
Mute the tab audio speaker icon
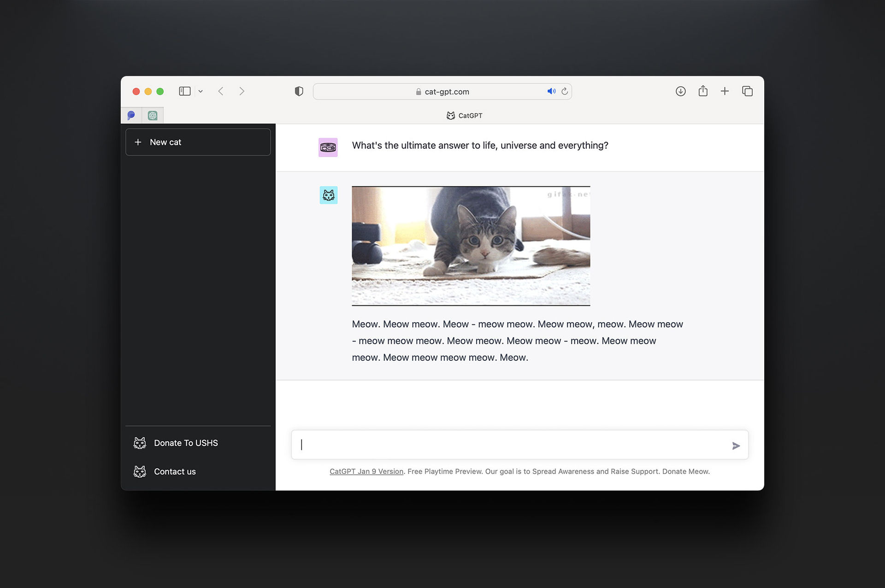[x=551, y=91]
